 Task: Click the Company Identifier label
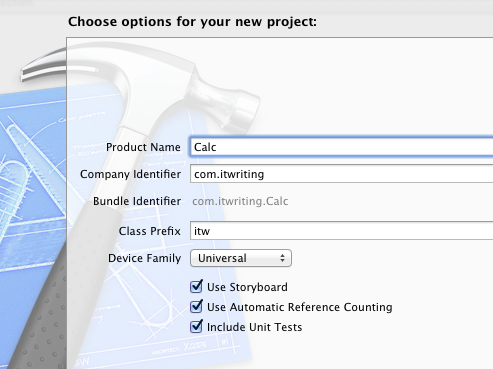tap(130, 174)
